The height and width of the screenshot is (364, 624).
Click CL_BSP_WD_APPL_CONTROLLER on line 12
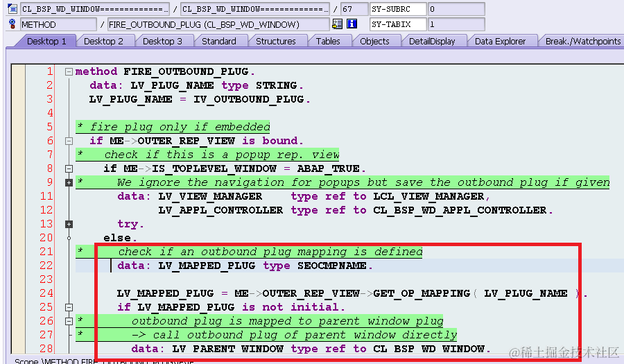pyautogui.click(x=460, y=210)
